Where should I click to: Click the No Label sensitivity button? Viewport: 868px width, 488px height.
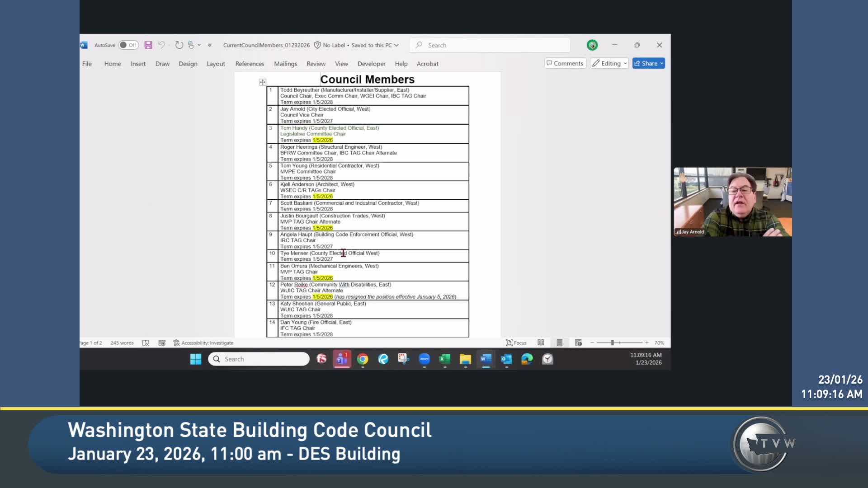click(x=330, y=45)
